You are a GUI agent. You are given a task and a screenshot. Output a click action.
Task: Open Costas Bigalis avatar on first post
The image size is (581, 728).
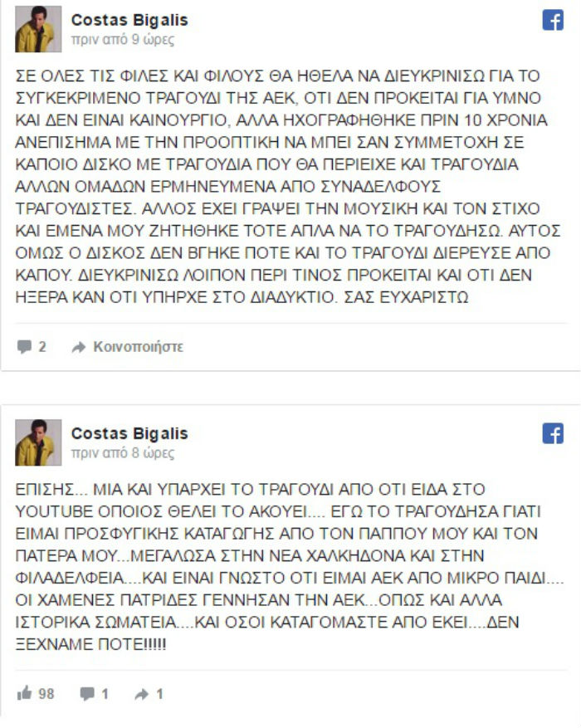point(38,29)
